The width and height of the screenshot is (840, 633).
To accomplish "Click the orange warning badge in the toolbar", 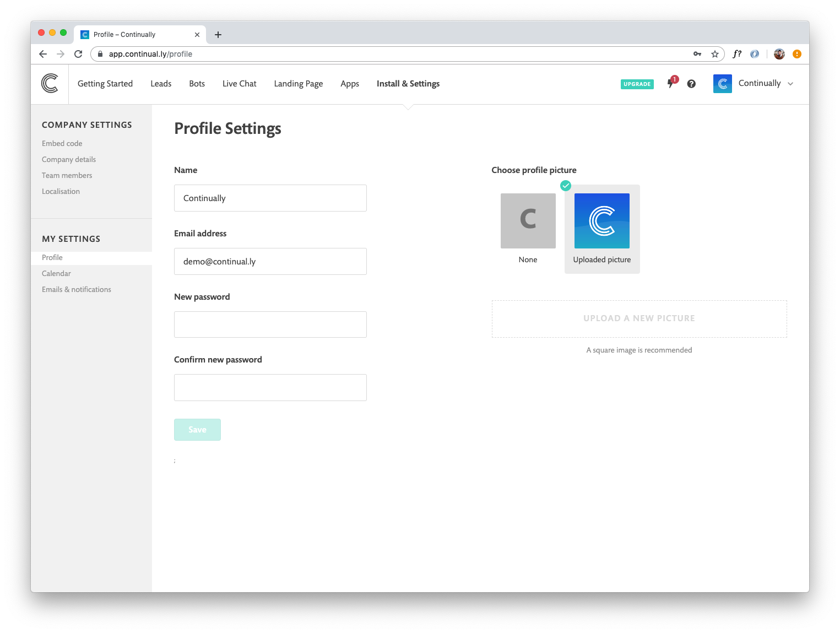I will [796, 53].
